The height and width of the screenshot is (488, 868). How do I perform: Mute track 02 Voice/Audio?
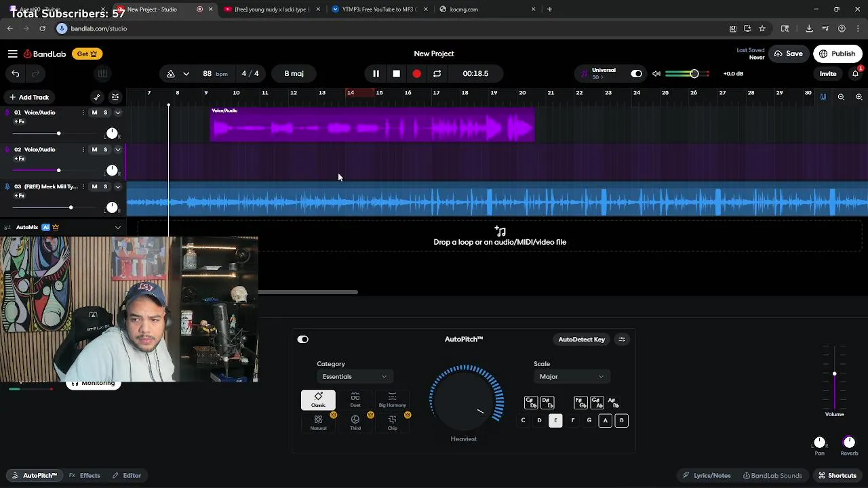tap(94, 150)
